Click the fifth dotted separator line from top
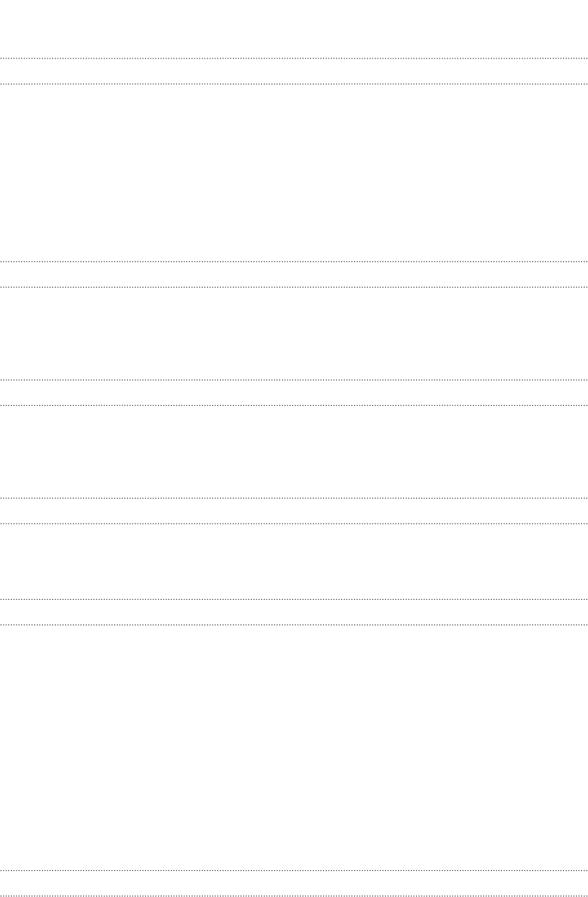Viewport: 588px width, 897px height. click(294, 380)
